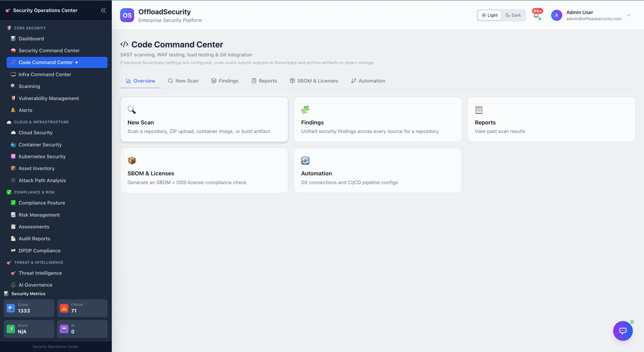The image size is (644, 352).
Task: Click Infra Command Center monitor icon
Action: (x=13, y=74)
